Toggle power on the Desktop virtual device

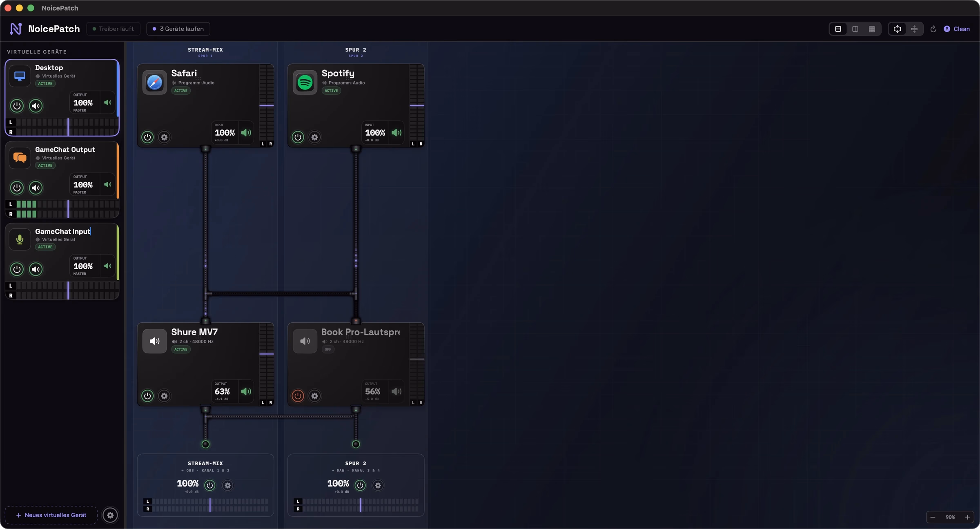coord(17,106)
